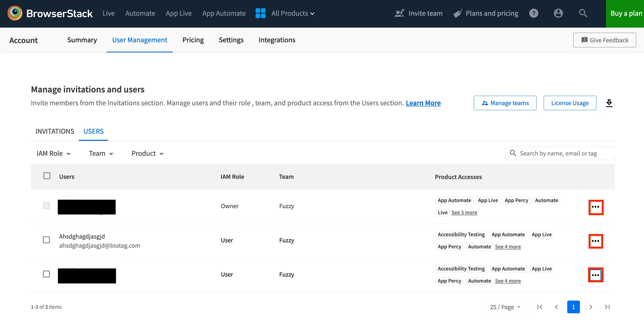Click the search magnifier icon in header

tap(583, 13)
